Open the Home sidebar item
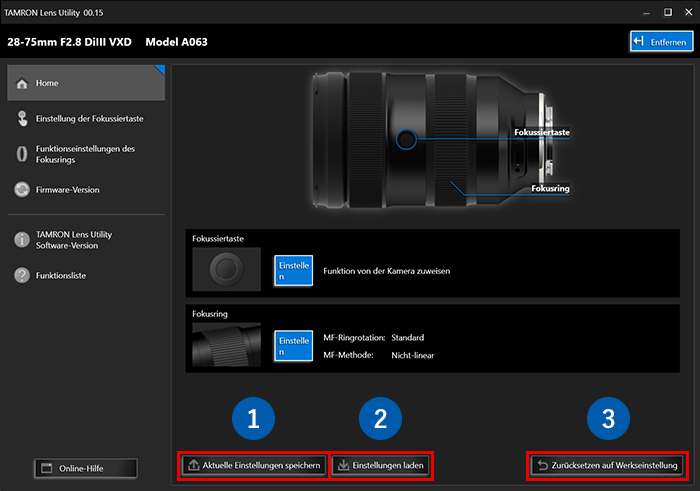The height and width of the screenshot is (491, 700). pyautogui.click(x=86, y=83)
